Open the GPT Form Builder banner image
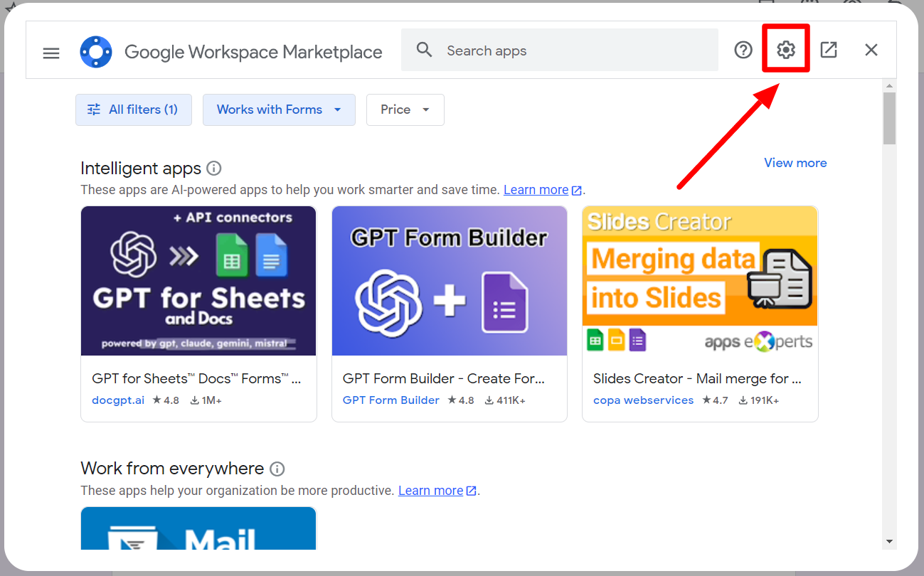The width and height of the screenshot is (924, 576). click(x=450, y=281)
